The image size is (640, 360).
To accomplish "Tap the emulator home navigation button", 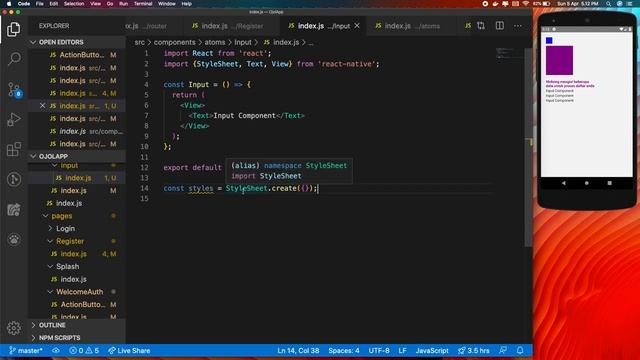I will pyautogui.click(x=587, y=183).
